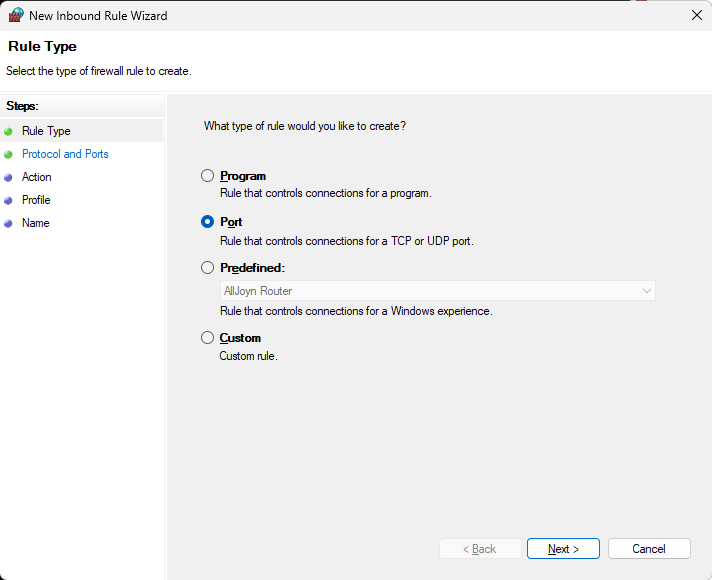Switch to the Profile step
The image size is (712, 580).
coord(36,200)
